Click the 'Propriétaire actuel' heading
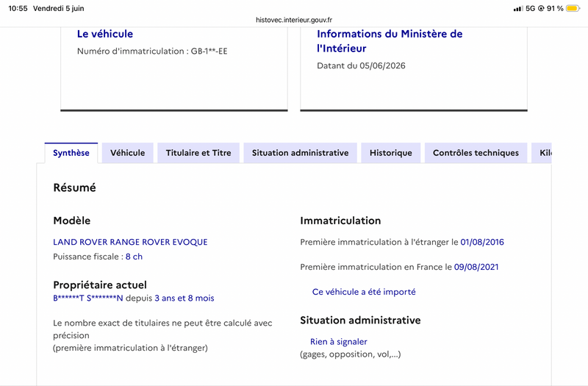Image resolution: width=588 pixels, height=386 pixels. coord(100,285)
